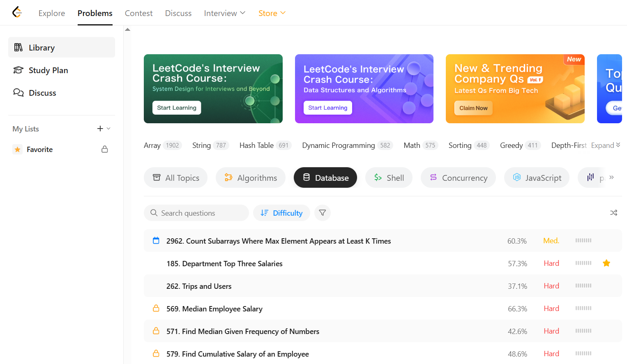Click the 60.3% acceptance value
Image resolution: width=627 pixels, height=364 pixels.
[x=517, y=241]
